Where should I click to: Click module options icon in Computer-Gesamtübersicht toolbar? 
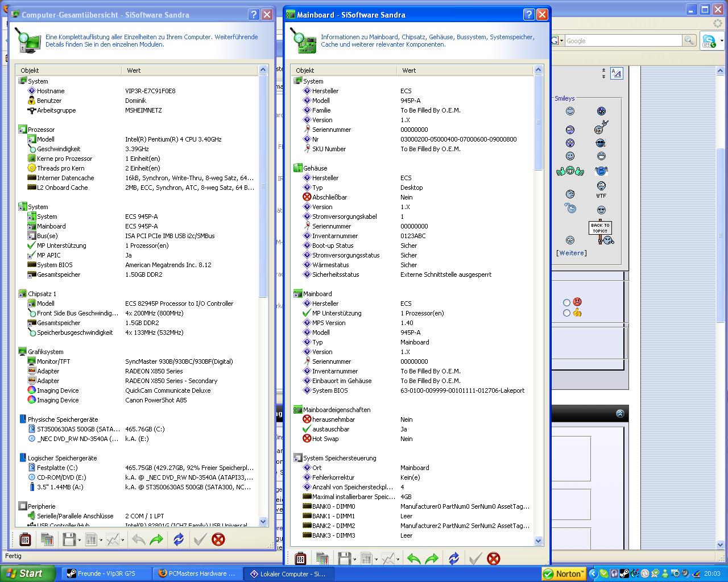coord(24,539)
